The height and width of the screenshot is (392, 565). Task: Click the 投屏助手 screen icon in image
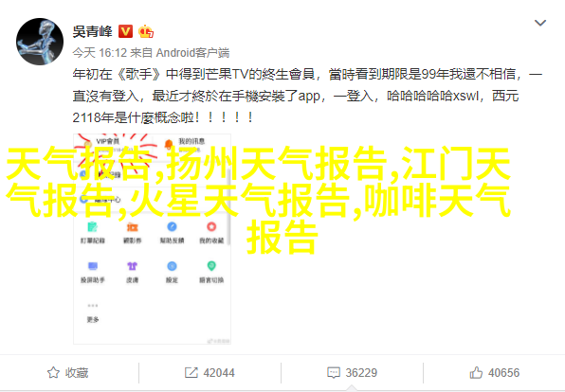point(93,266)
